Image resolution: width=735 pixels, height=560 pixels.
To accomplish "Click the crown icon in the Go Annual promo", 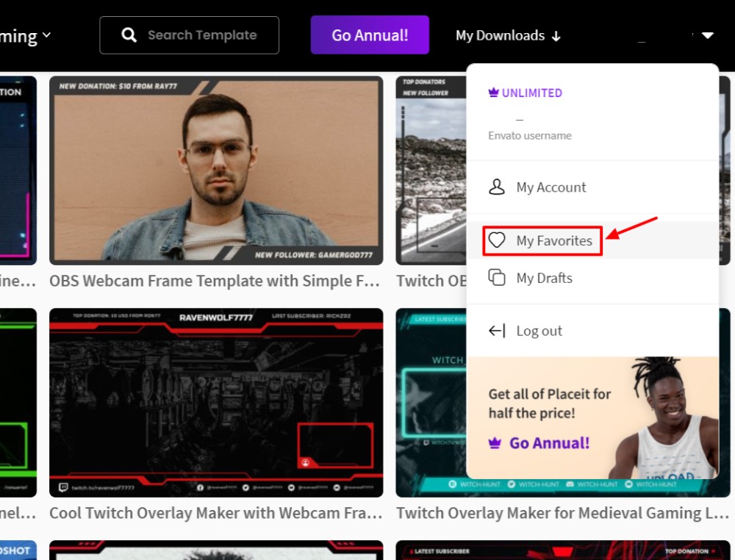I will 495,443.
